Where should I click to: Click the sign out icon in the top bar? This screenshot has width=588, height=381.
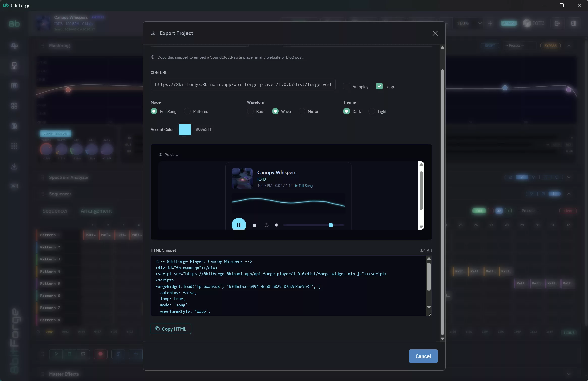[x=557, y=23]
